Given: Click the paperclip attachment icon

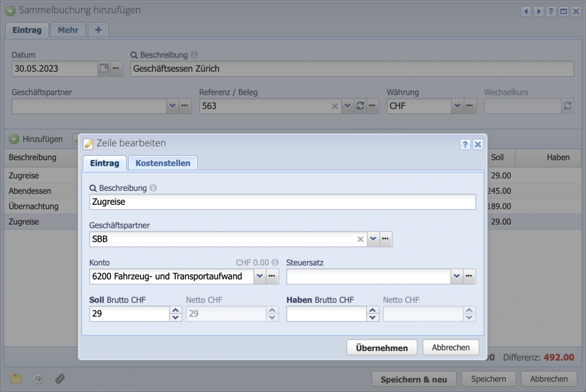Looking at the screenshot, I should click(x=60, y=378).
